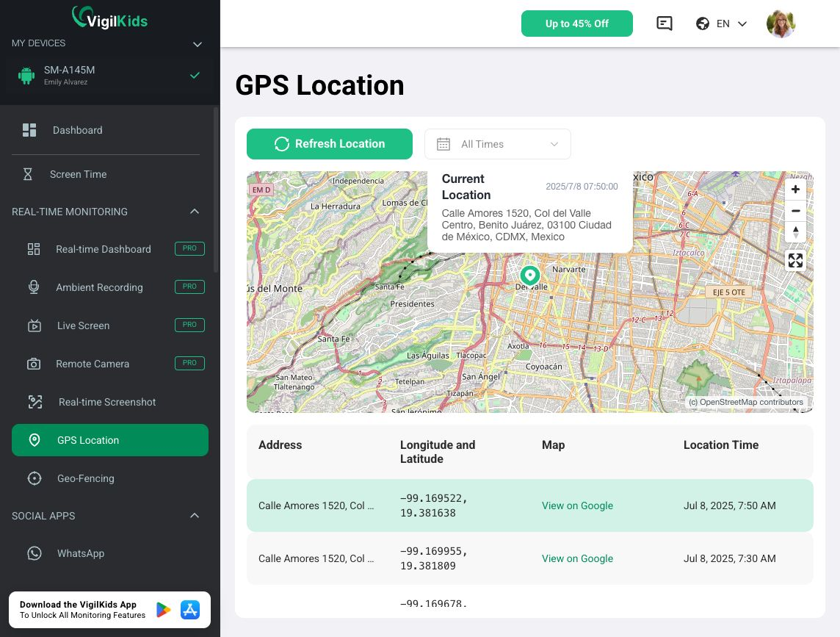Click the Up to 45% Off button

coord(577,24)
